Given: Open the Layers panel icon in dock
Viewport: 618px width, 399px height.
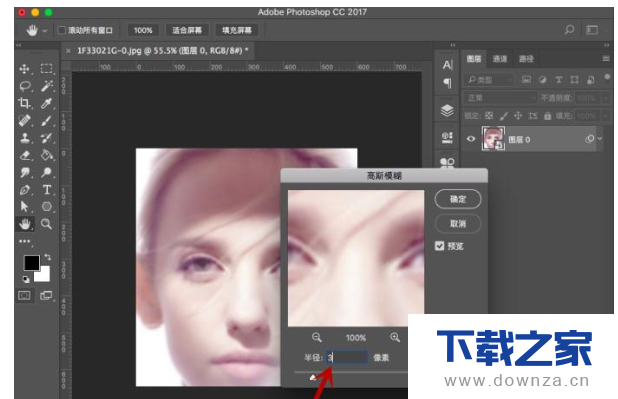Looking at the screenshot, I should point(447,111).
